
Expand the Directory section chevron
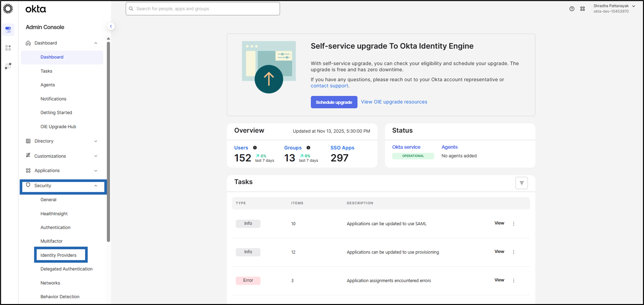coord(96,141)
